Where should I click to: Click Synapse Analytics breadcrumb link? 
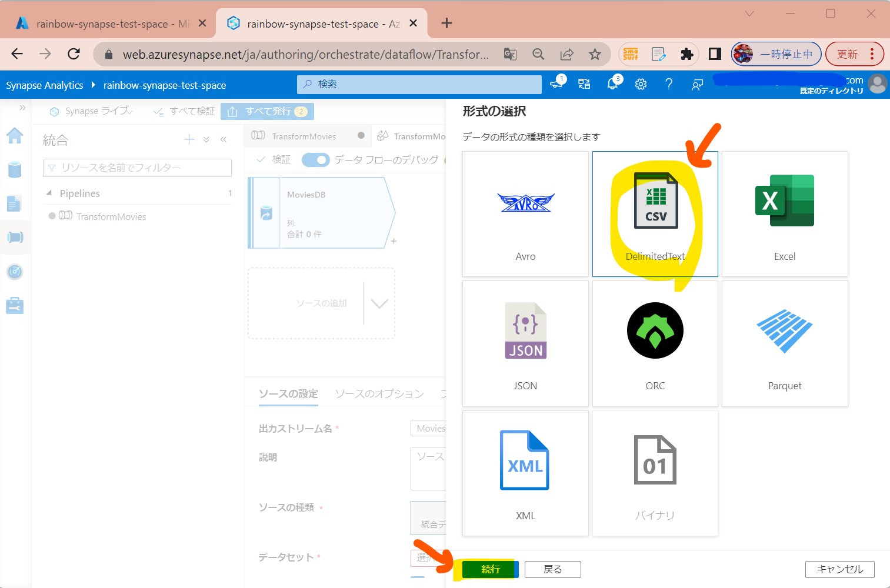click(x=45, y=85)
